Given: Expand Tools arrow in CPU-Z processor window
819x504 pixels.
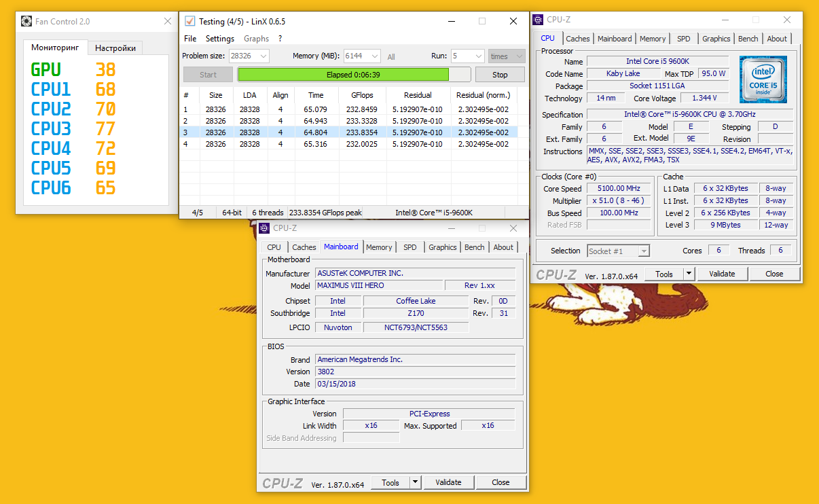Looking at the screenshot, I should pos(689,274).
